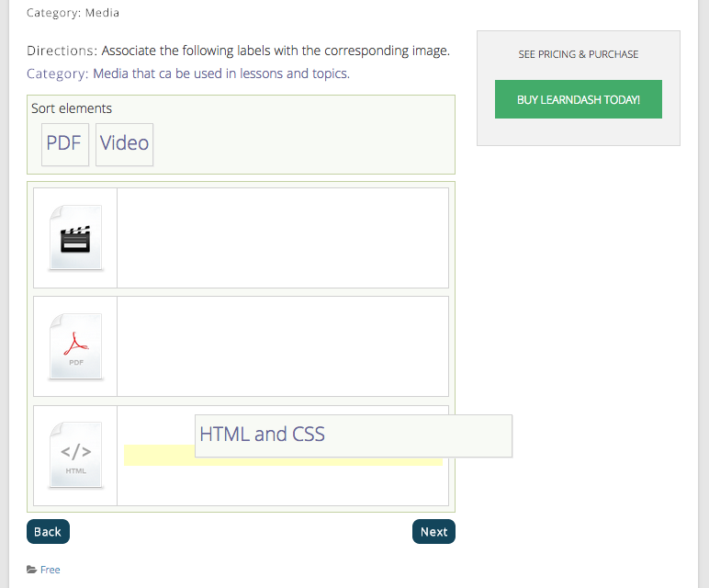Click the Category: Media text at top
Image resolution: width=709 pixels, height=588 pixels.
point(73,13)
